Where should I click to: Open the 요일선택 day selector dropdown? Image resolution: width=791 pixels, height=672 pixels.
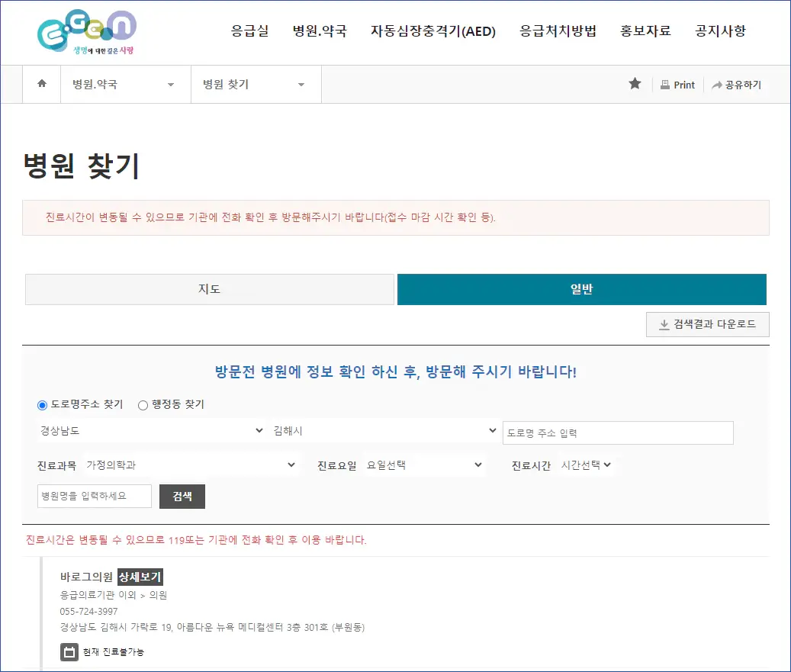click(x=425, y=465)
